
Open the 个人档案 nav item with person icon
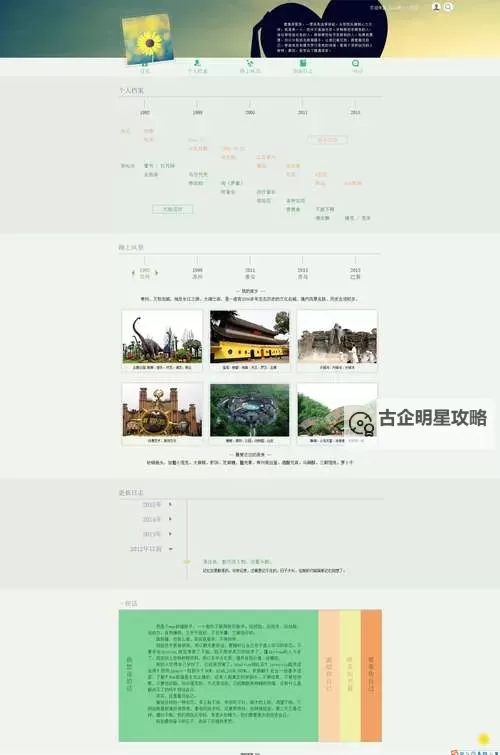pos(197,66)
